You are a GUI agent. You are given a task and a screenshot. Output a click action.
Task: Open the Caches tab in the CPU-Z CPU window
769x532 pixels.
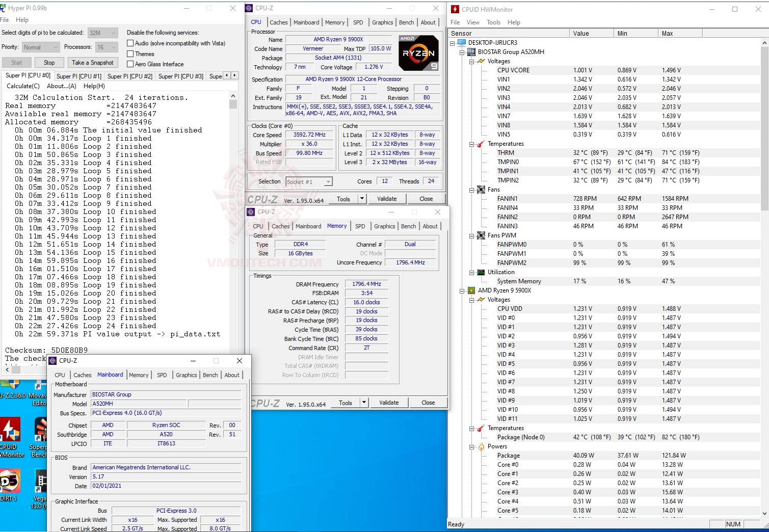click(279, 22)
